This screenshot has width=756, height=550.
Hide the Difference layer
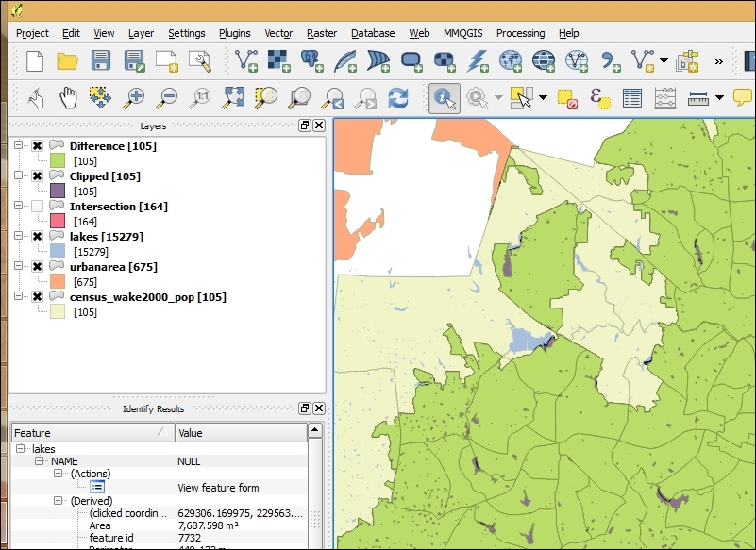pyautogui.click(x=37, y=146)
